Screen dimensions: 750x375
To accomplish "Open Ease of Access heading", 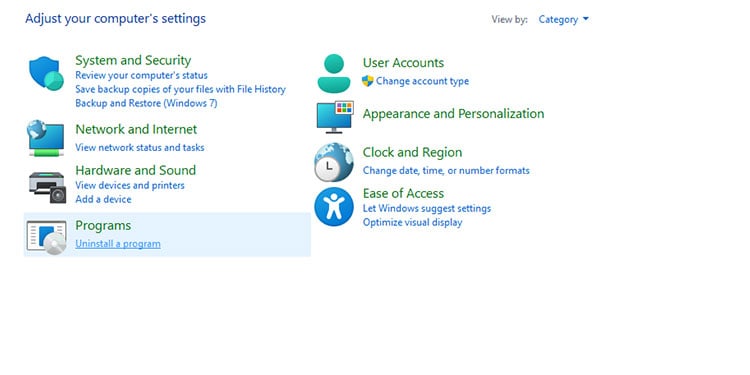I will [403, 193].
